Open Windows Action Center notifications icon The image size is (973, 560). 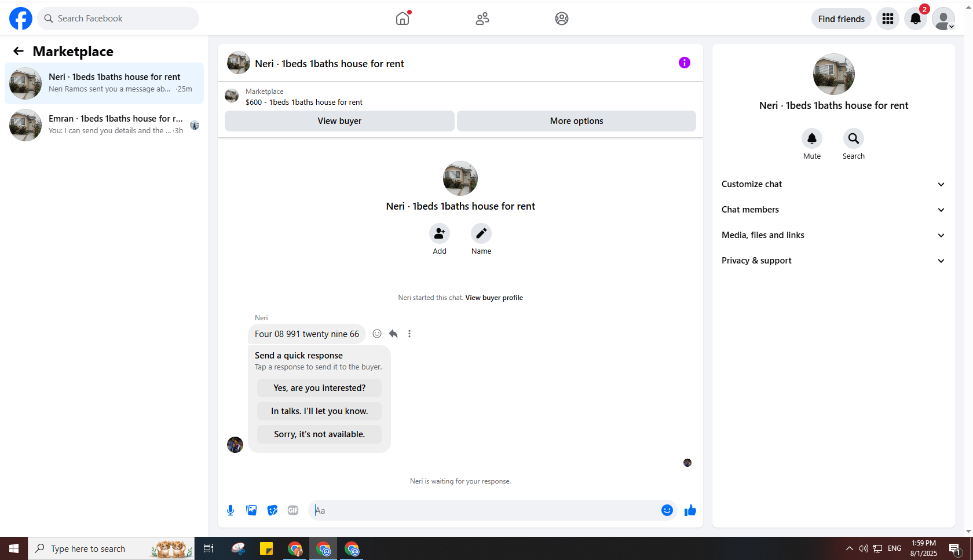955,548
